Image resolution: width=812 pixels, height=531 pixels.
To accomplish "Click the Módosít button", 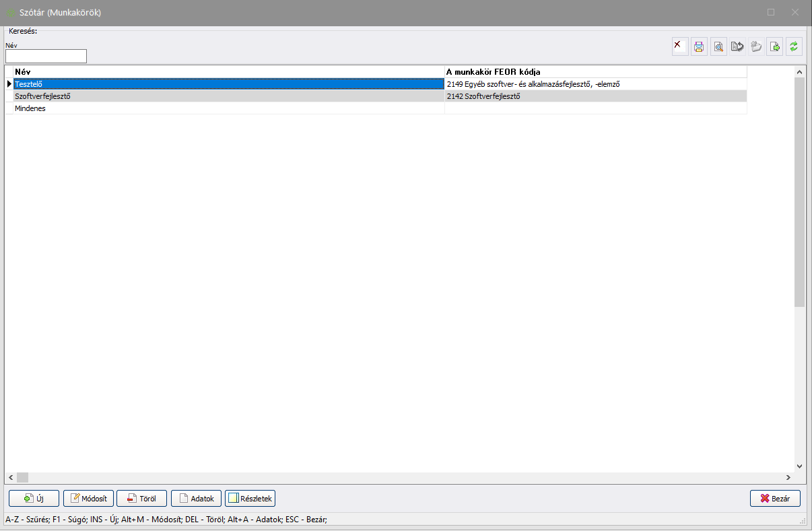I will [x=88, y=499].
